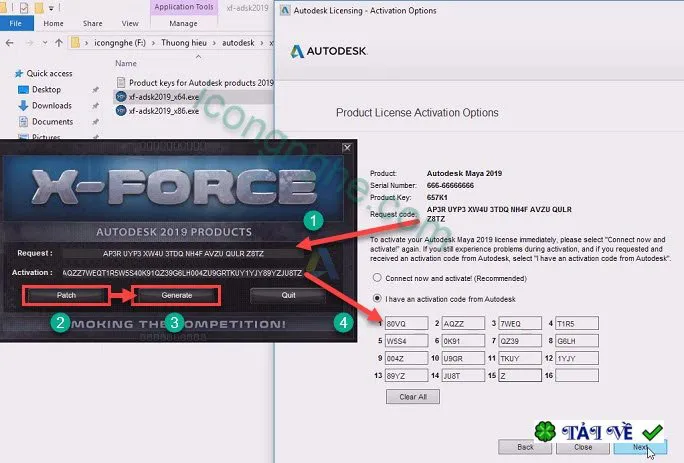Click the Autodesk logo in licensing window
The image size is (684, 463).
point(329,51)
